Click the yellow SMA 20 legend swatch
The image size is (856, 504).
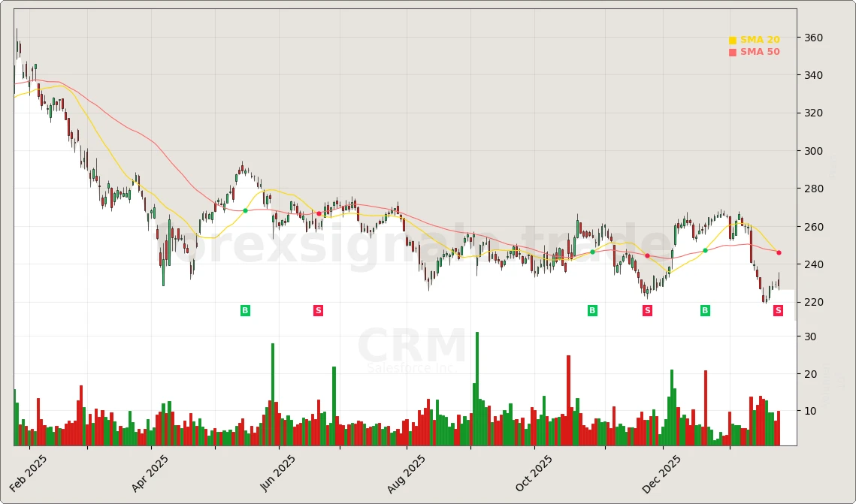click(731, 39)
